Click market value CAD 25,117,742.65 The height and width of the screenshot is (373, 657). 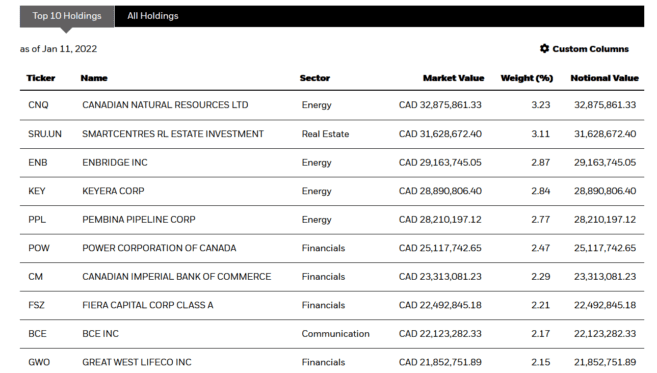(440, 248)
